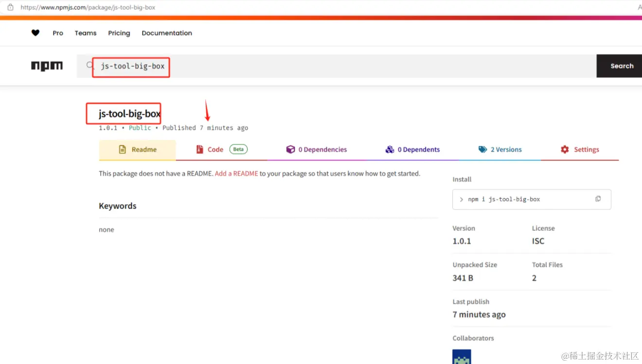Image resolution: width=642 pixels, height=364 pixels.
Task: Click the version value 1.0.1 in sidebar
Action: pos(462,241)
